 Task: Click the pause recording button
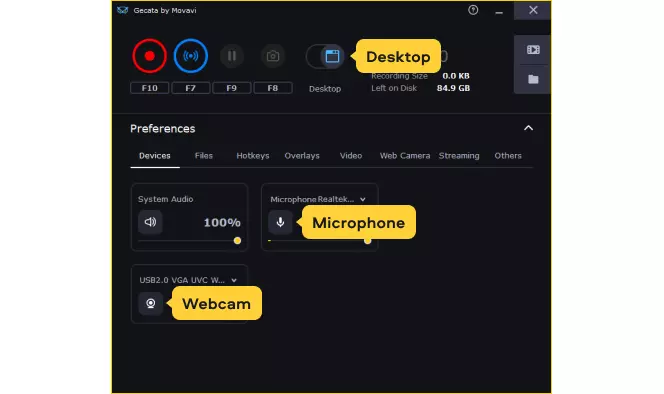[232, 56]
